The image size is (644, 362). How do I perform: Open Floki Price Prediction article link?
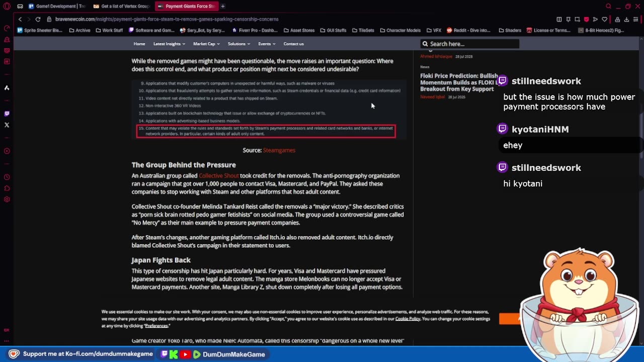tap(459, 82)
